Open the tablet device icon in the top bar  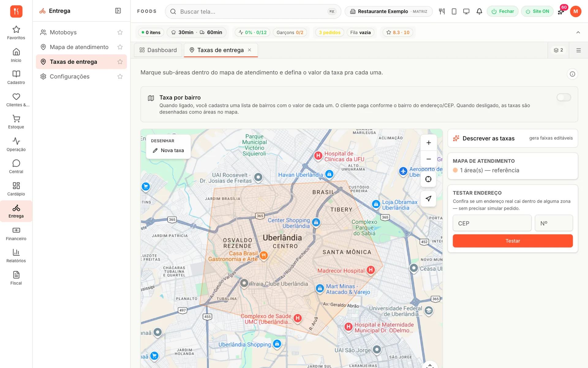coord(454,11)
